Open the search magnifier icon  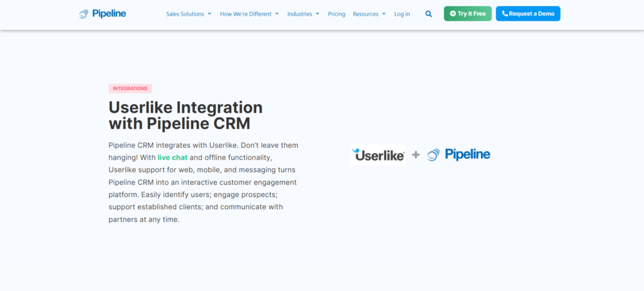tap(428, 14)
